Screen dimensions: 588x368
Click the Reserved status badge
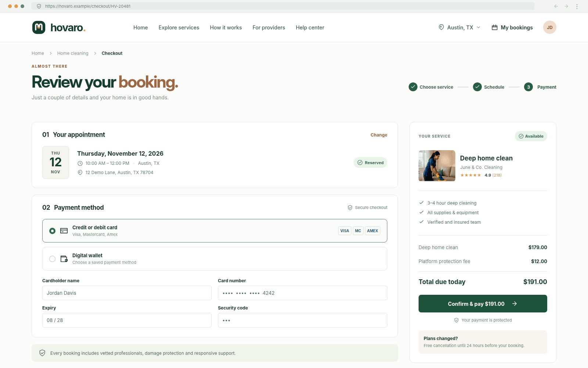click(x=370, y=163)
